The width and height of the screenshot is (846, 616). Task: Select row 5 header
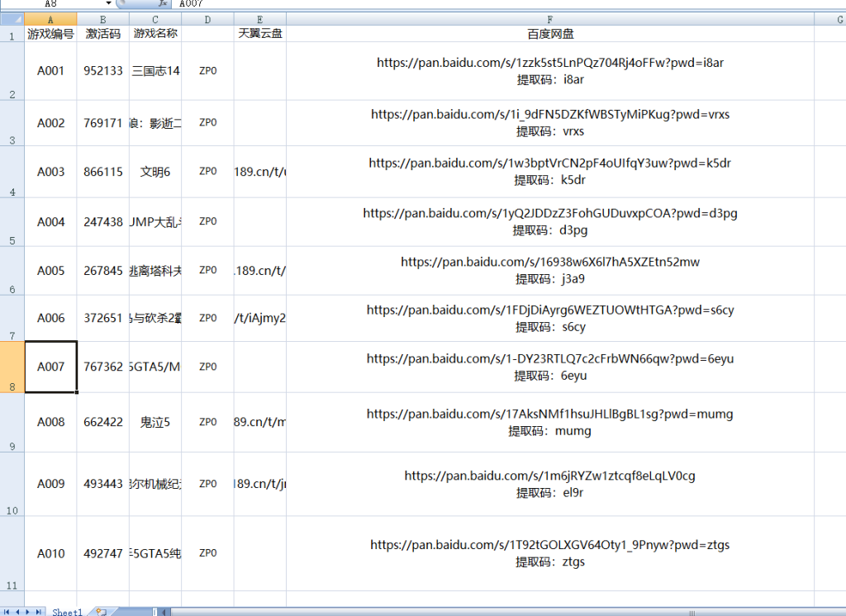click(12, 222)
